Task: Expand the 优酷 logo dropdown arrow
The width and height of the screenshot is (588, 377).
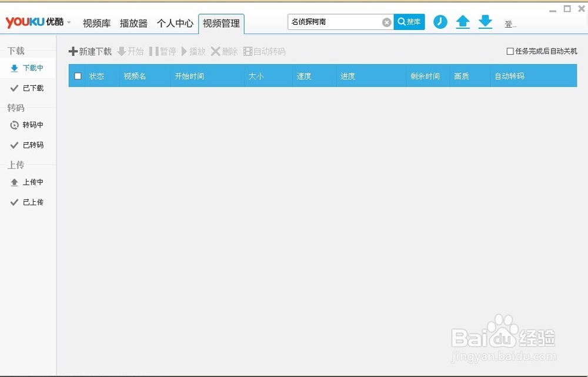Action: click(68, 22)
